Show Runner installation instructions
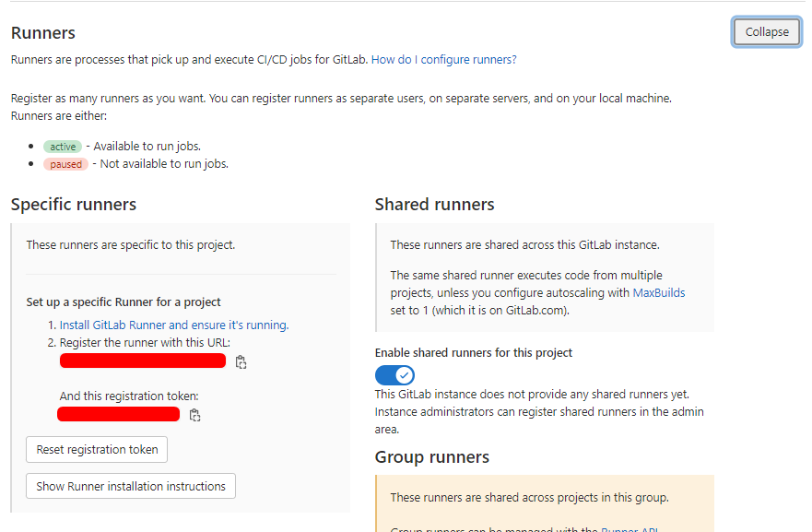 click(131, 486)
